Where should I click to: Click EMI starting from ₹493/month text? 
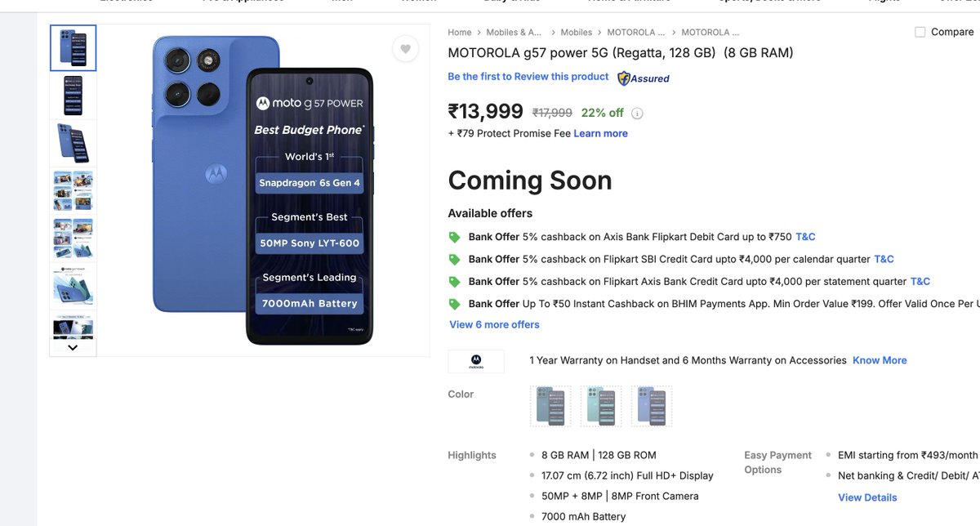908,455
